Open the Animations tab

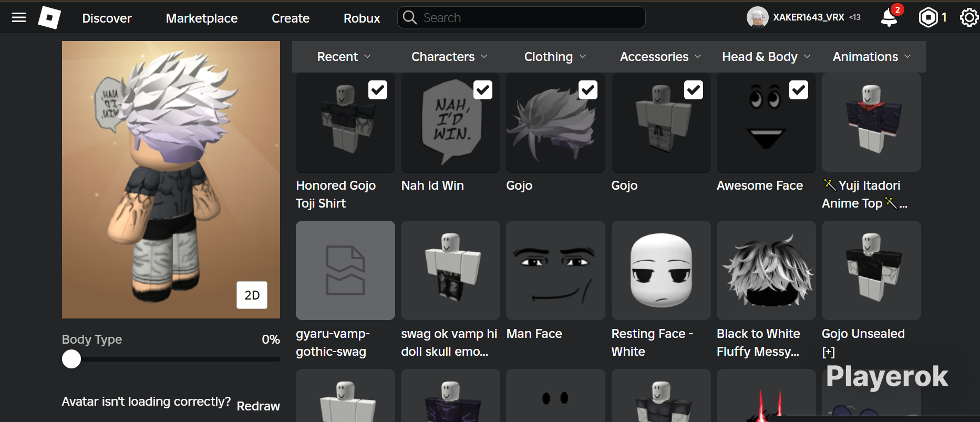coord(872,57)
